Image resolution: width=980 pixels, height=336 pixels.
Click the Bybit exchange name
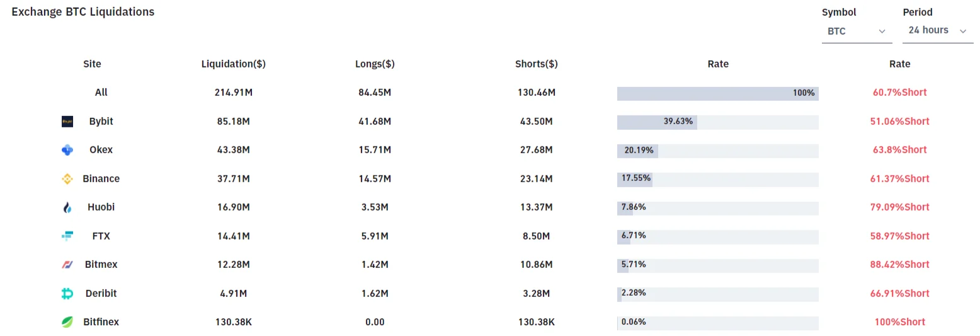click(101, 121)
